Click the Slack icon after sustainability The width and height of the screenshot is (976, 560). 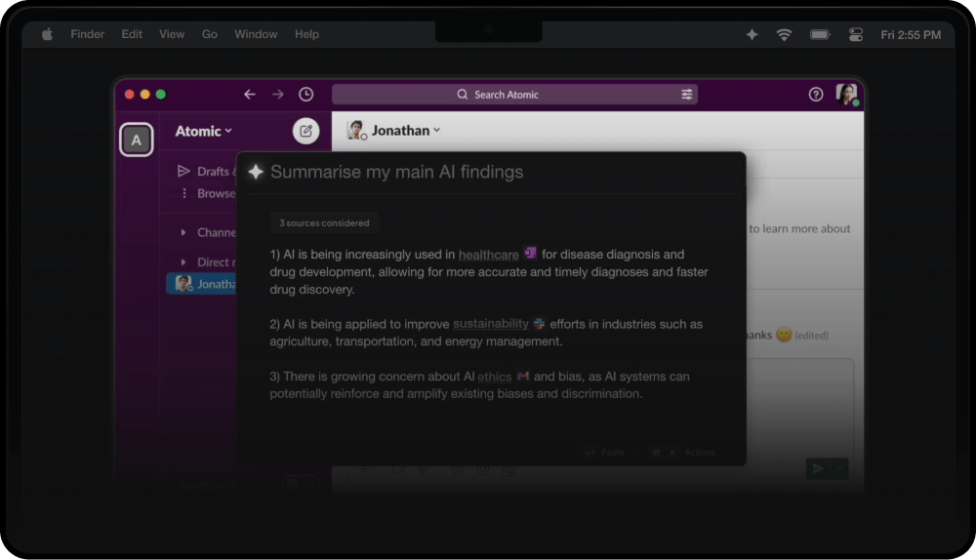[539, 323]
